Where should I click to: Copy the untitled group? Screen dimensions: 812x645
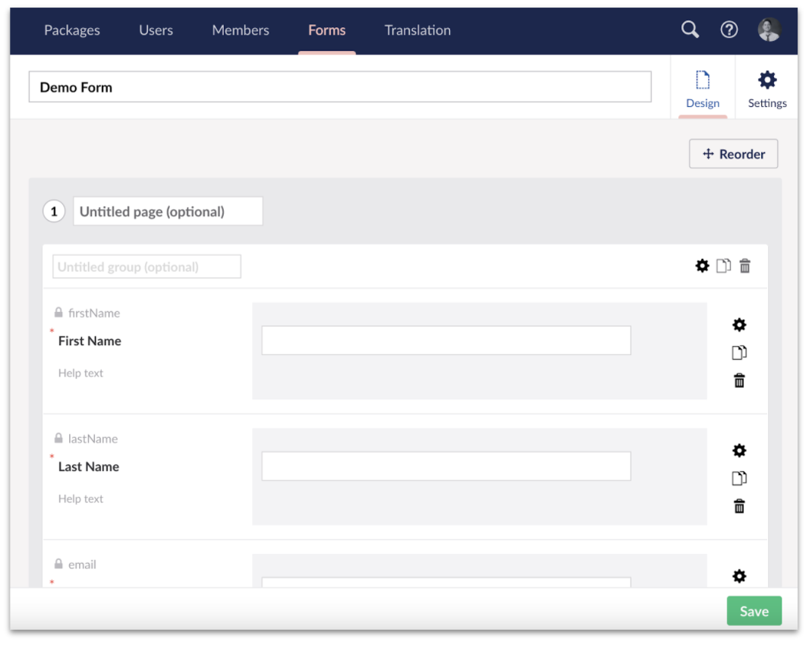coord(724,266)
